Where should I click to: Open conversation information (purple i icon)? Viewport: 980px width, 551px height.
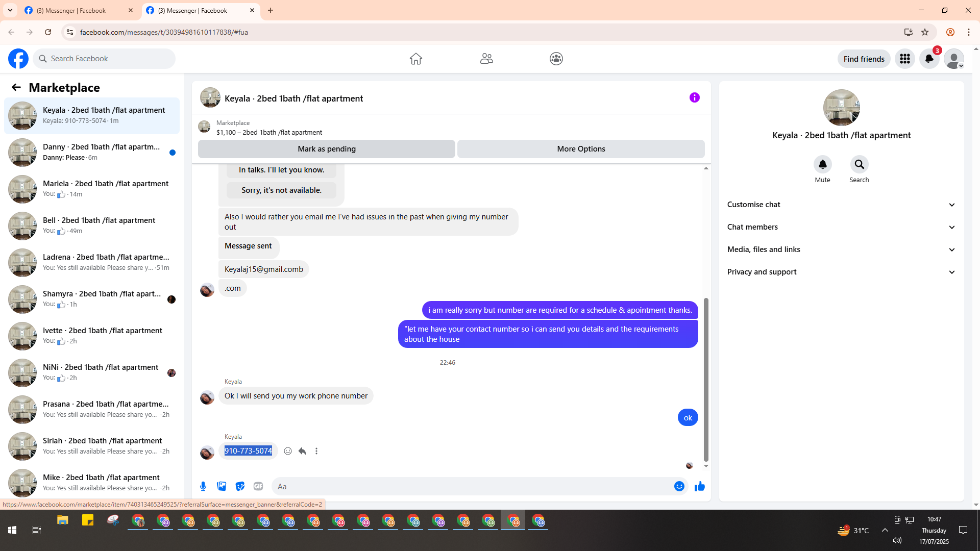pyautogui.click(x=695, y=97)
